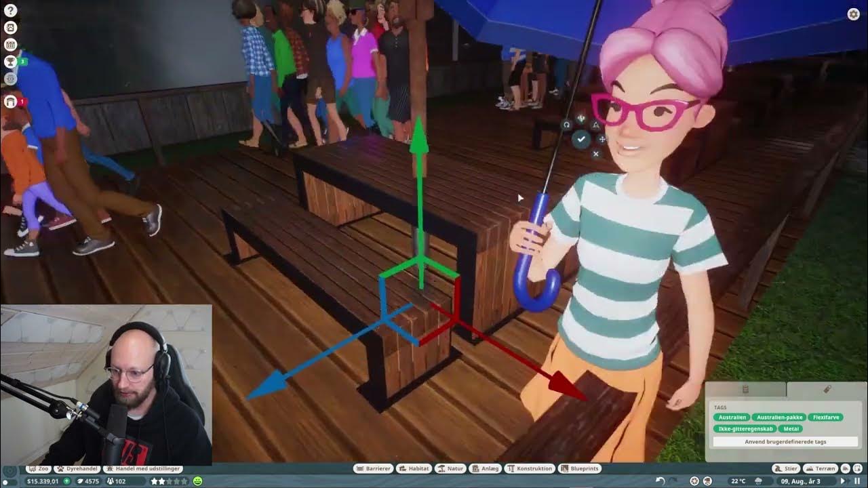Image resolution: width=868 pixels, height=488 pixels.
Task: Open the help question mark icon
Action: [x=10, y=11]
